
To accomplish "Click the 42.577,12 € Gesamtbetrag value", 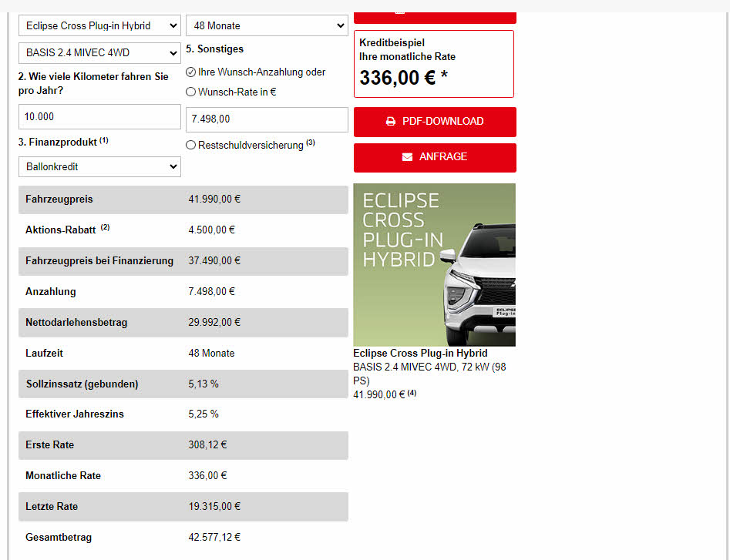I will pyautogui.click(x=214, y=537).
